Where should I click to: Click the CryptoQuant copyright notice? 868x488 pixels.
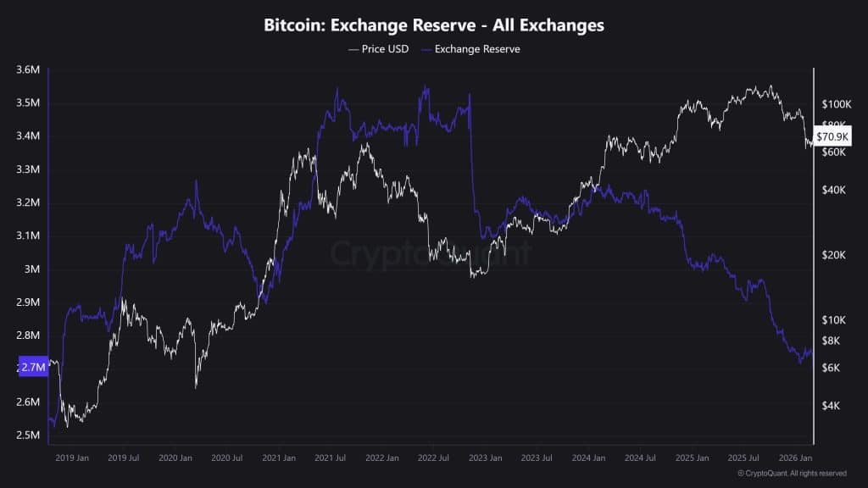point(793,473)
